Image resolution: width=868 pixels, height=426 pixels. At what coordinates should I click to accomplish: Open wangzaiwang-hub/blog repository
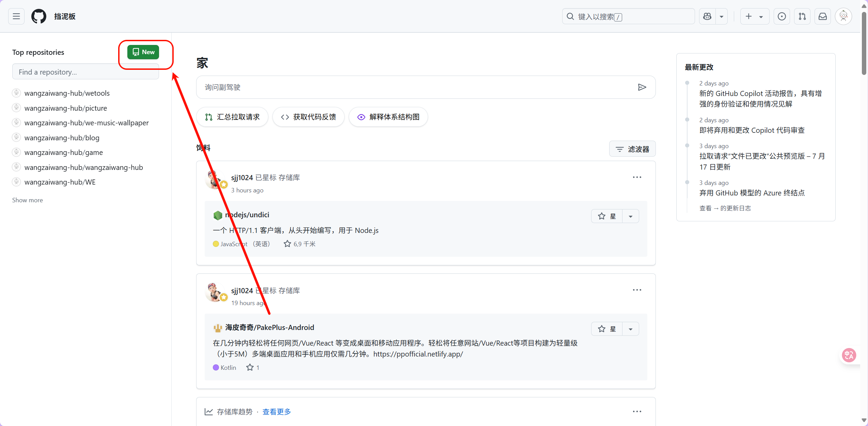click(x=62, y=138)
